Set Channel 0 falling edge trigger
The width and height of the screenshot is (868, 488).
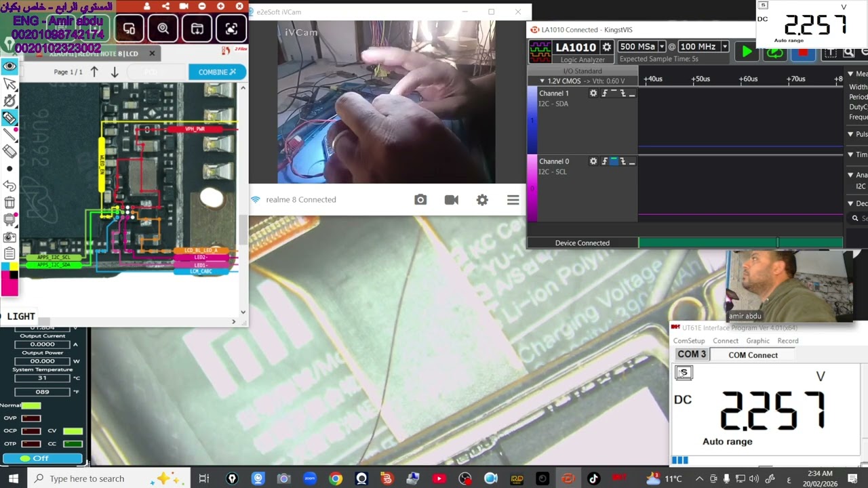click(x=623, y=161)
